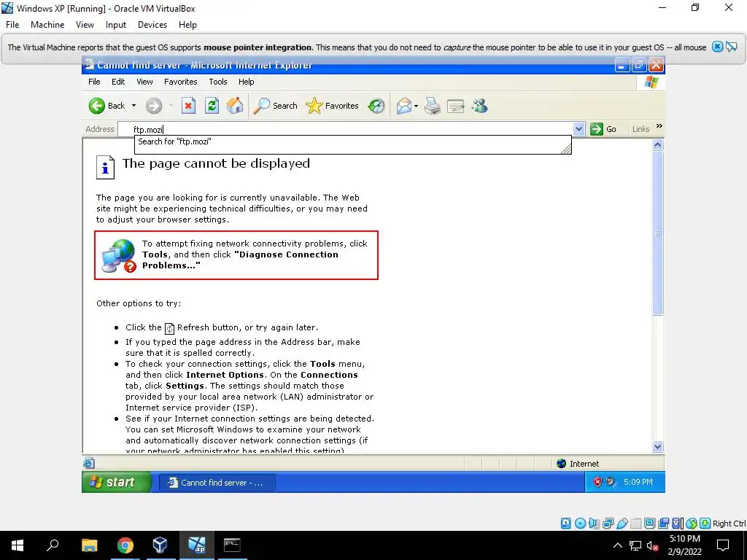Click the Stop loading icon

(x=188, y=106)
